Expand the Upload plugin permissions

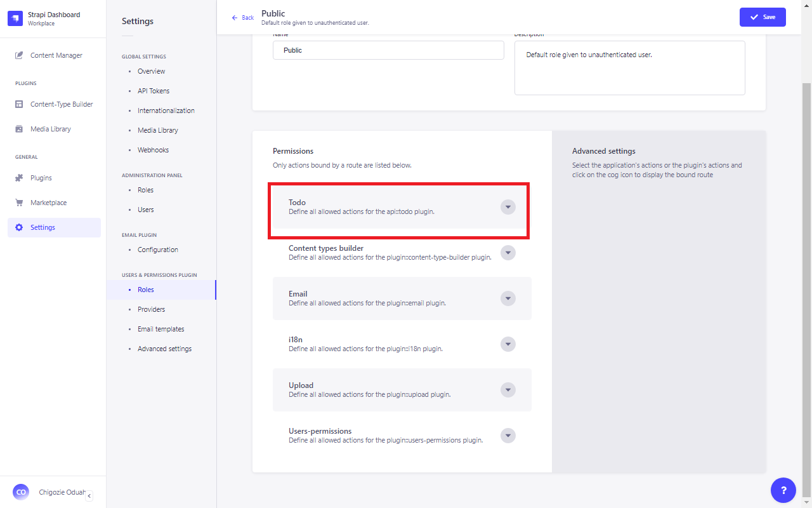coord(507,390)
